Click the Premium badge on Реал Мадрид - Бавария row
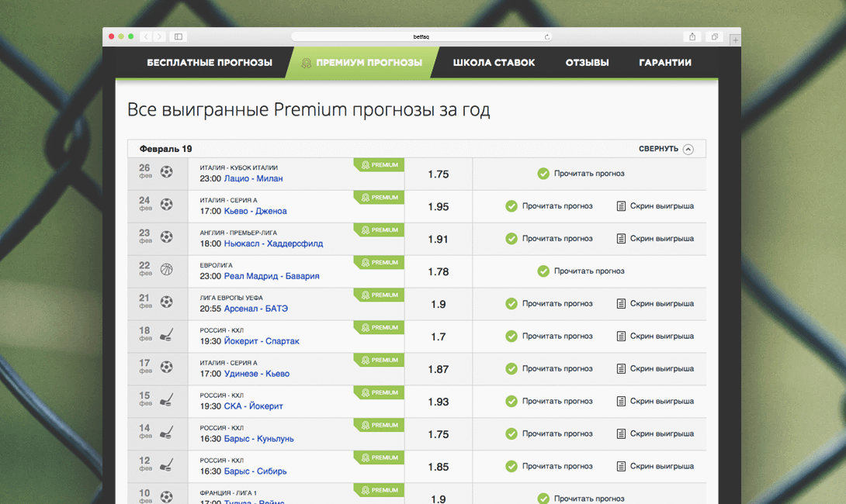The height and width of the screenshot is (504, 846). (379, 263)
